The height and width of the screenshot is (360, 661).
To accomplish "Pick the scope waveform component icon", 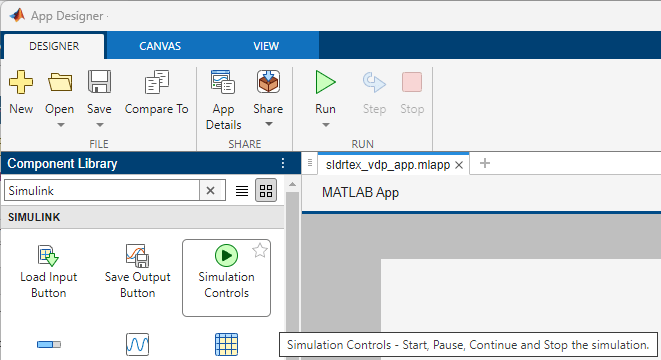I will pos(137,344).
